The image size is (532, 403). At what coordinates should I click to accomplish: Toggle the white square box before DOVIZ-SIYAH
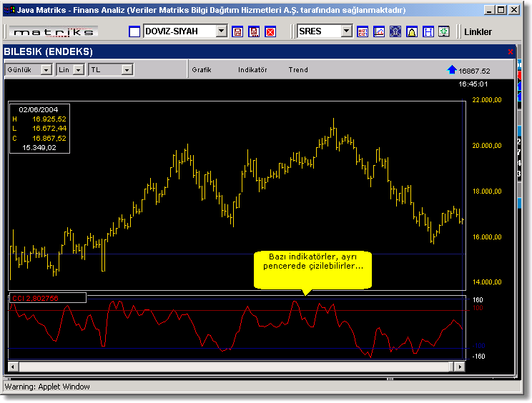pyautogui.click(x=134, y=32)
